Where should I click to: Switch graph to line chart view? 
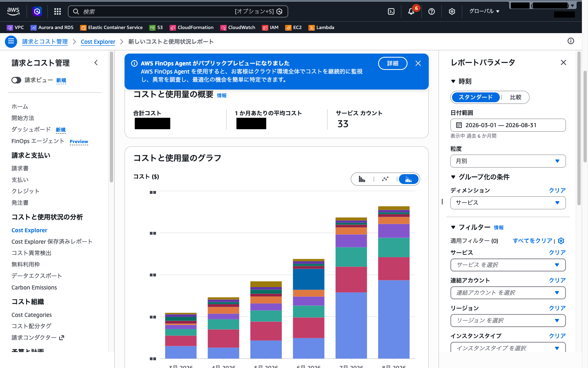pos(385,179)
